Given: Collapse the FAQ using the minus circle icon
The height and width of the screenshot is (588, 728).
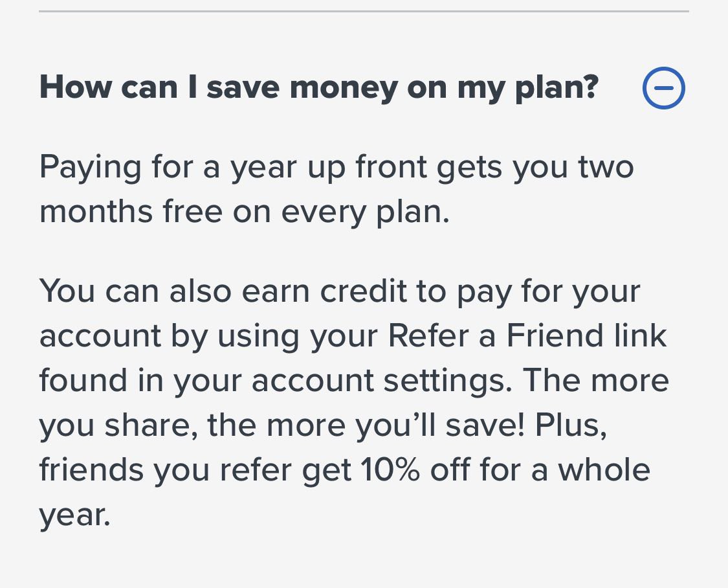Looking at the screenshot, I should click(x=663, y=88).
